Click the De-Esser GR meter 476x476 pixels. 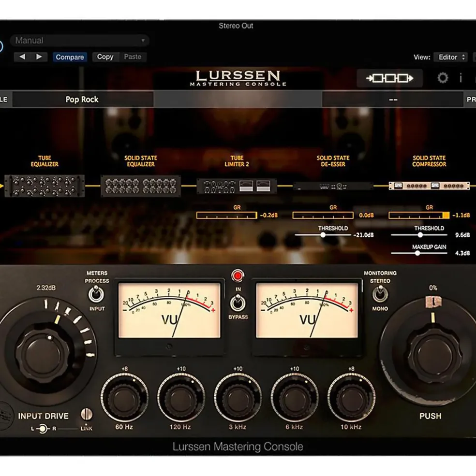323,215
